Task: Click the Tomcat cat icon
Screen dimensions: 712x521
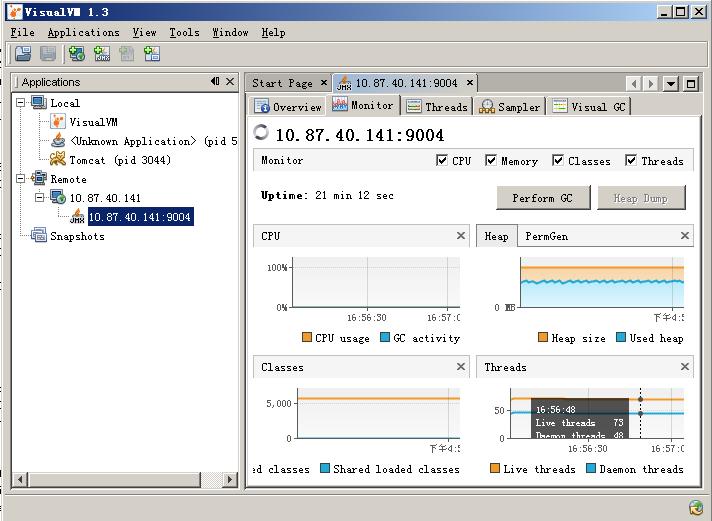Action: (58, 159)
